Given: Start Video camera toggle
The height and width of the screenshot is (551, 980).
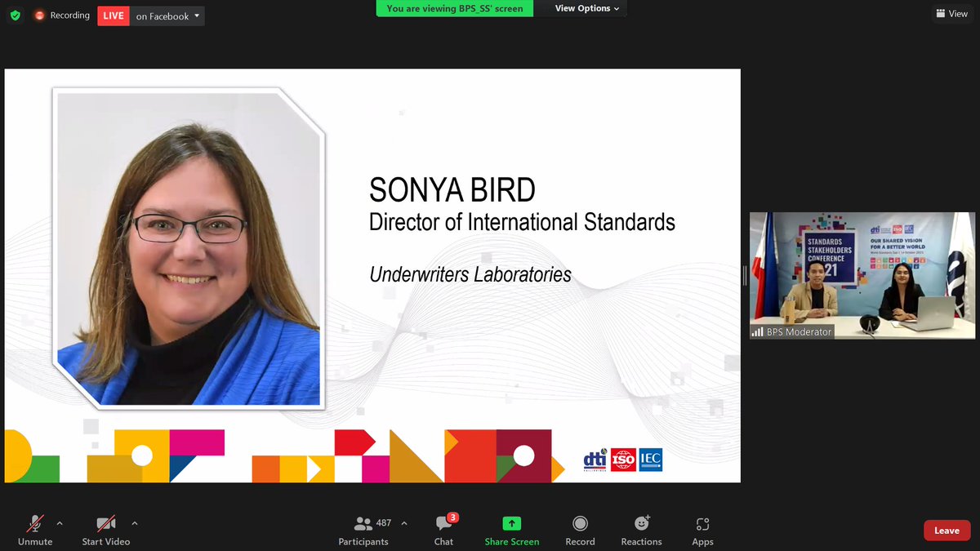Looking at the screenshot, I should pyautogui.click(x=105, y=531).
